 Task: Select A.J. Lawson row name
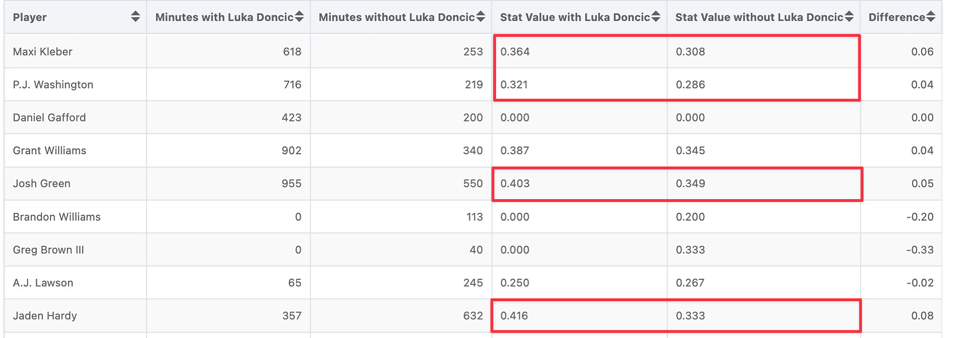43,283
